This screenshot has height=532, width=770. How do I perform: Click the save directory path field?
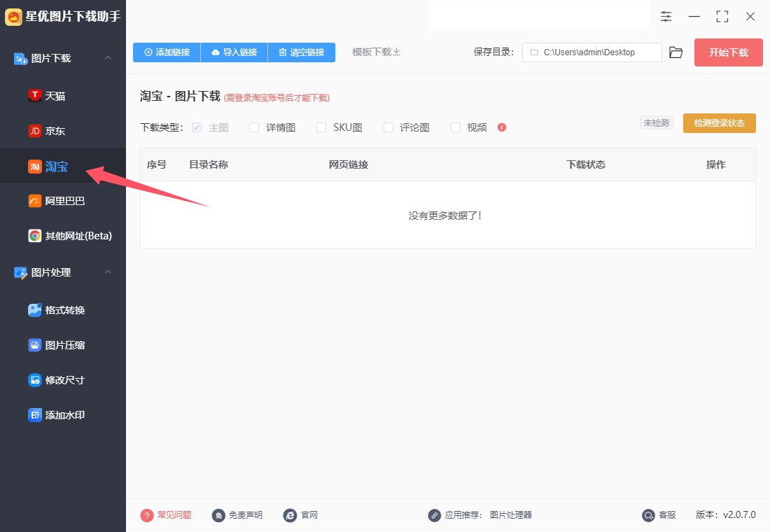(x=591, y=52)
